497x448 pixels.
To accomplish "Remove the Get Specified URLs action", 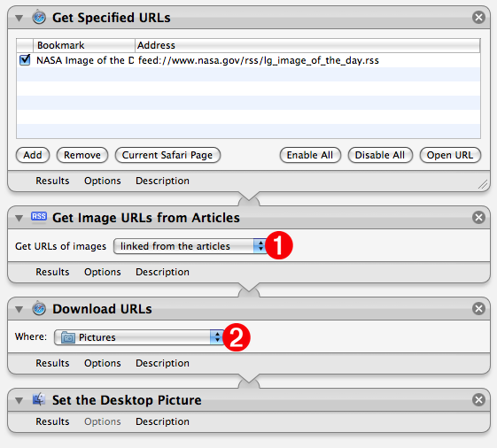I will pos(478,17).
